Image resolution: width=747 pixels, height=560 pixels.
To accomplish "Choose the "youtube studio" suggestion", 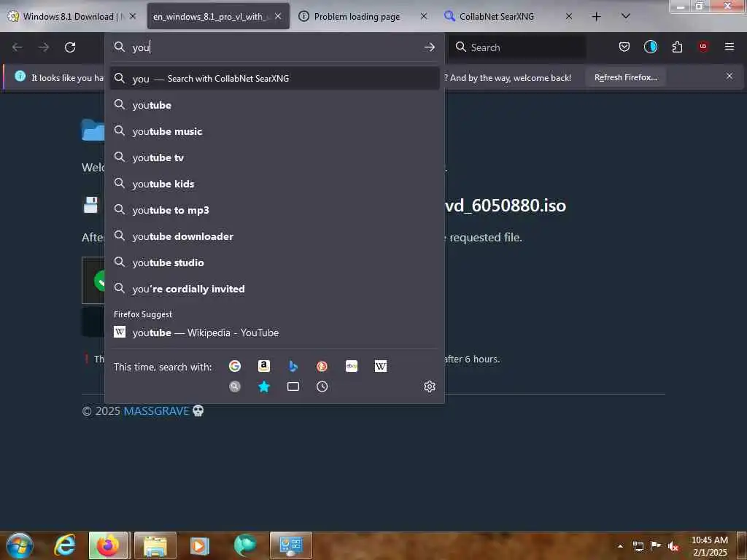I will pos(274,262).
